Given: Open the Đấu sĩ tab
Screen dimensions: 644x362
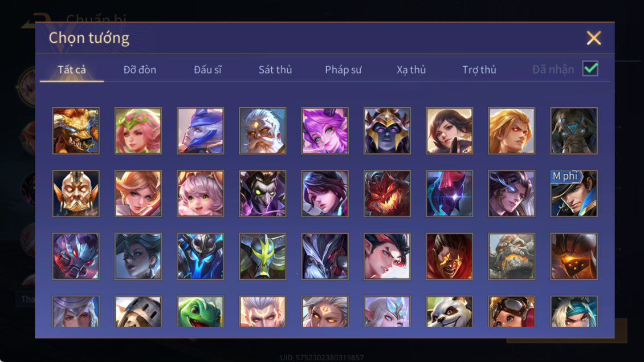Looking at the screenshot, I should [x=207, y=70].
